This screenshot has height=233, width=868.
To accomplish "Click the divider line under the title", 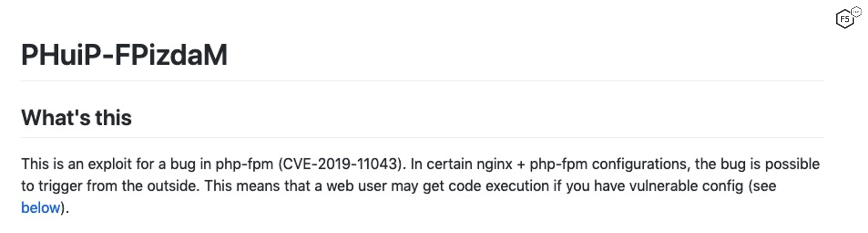I will [422, 81].
